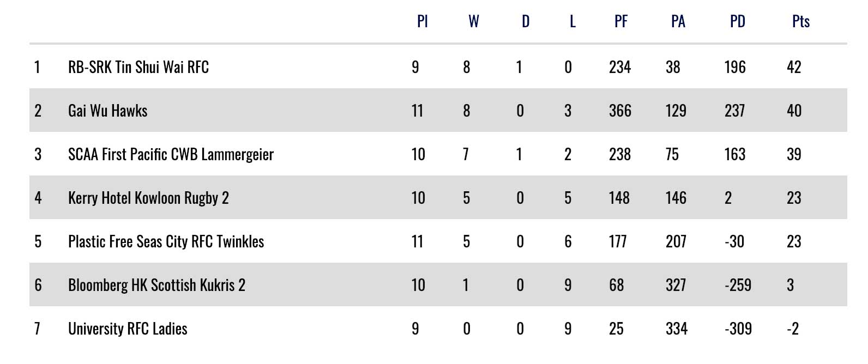Click the 42 points value in first row
The image size is (868, 364).
coord(794,67)
